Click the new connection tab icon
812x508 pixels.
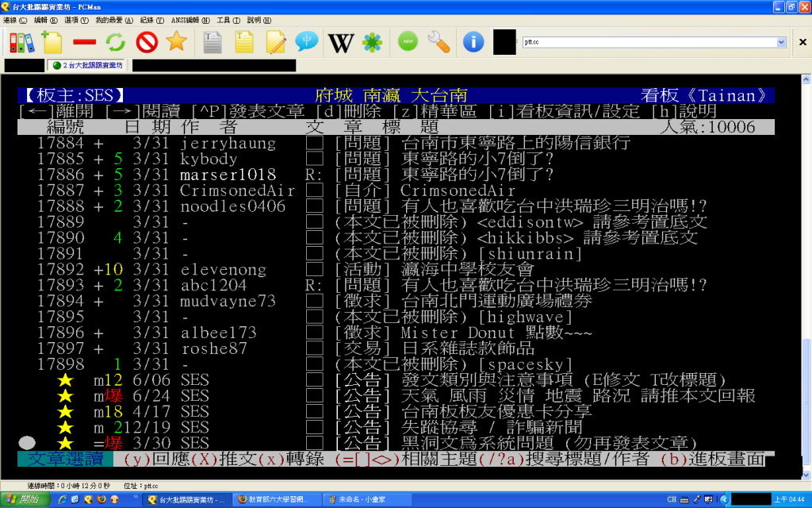coord(52,41)
